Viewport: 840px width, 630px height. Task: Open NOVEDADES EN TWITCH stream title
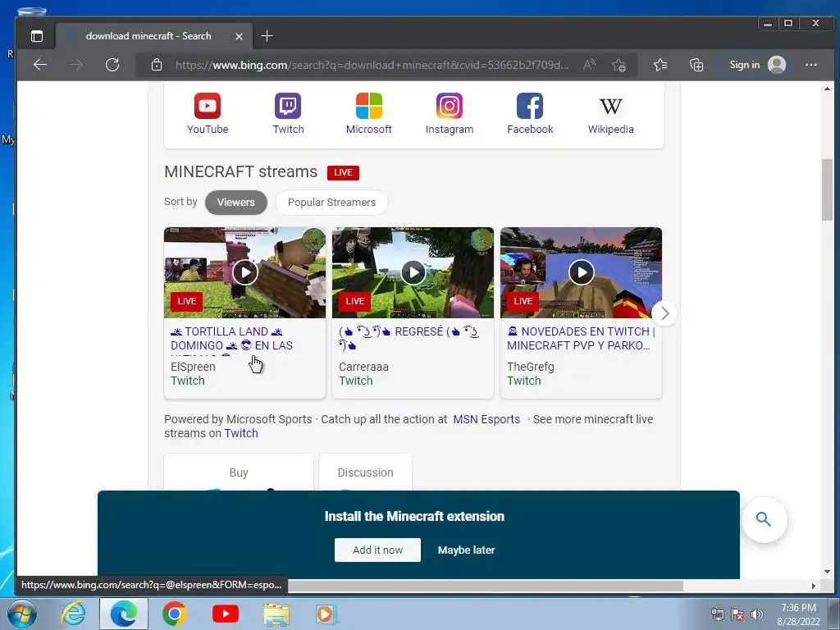coord(581,339)
